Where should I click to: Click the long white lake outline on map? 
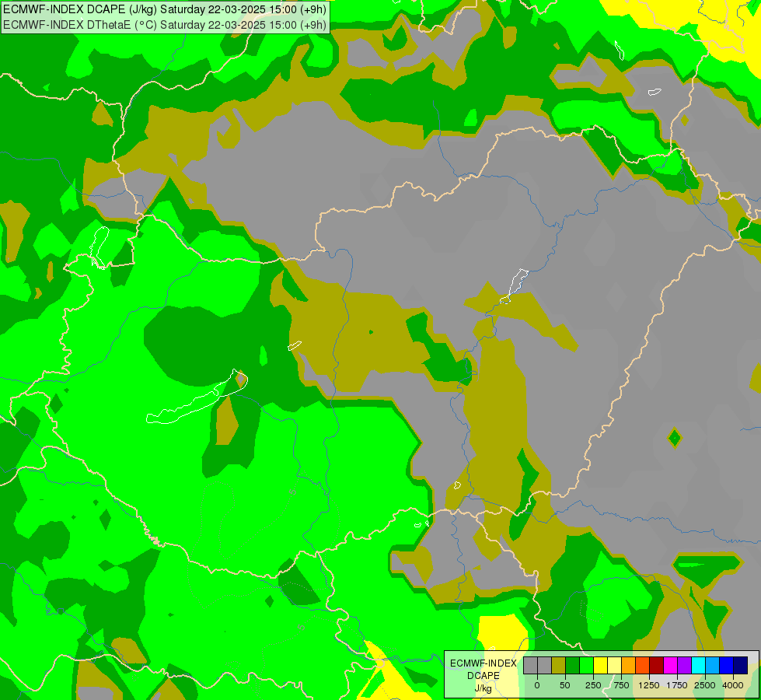pyautogui.click(x=197, y=397)
